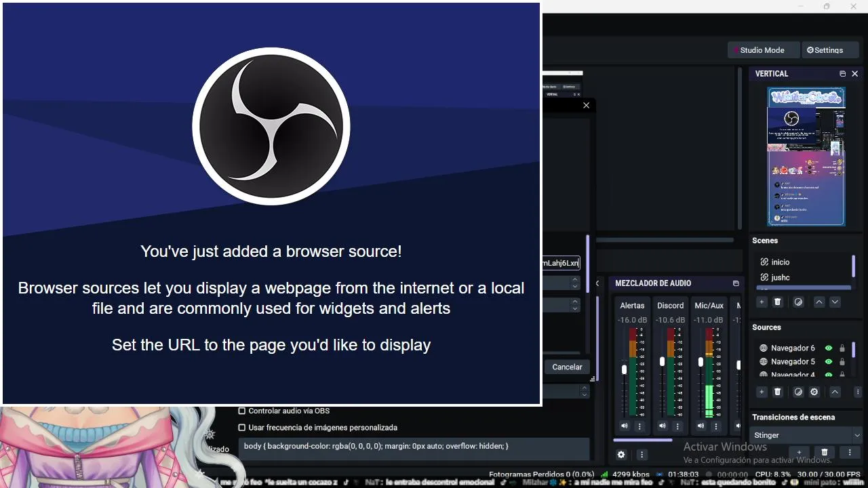Delete the selected scene via trash icon

(778, 302)
